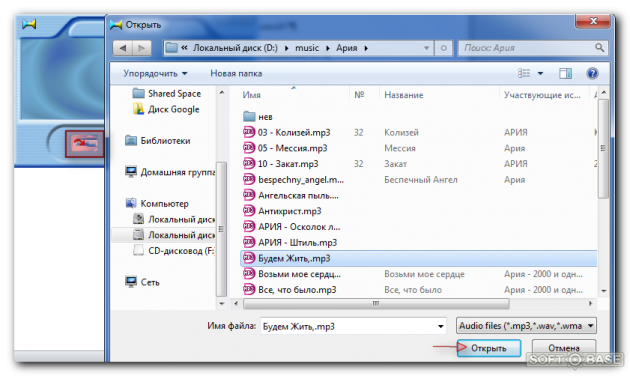Select Библиотеки in the navigation pane
The width and height of the screenshot is (630, 376).
158,141
